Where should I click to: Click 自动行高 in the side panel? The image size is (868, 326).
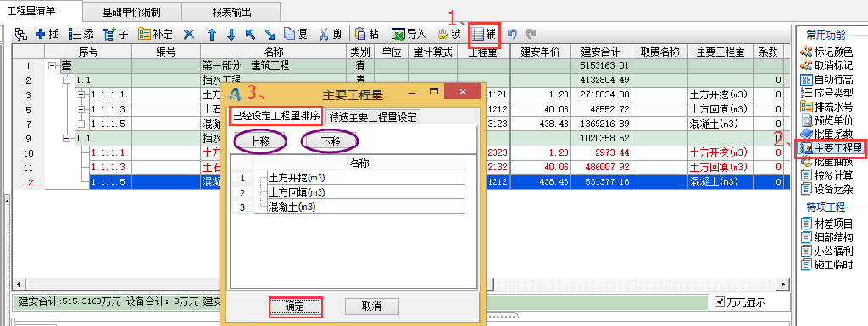tap(827, 79)
